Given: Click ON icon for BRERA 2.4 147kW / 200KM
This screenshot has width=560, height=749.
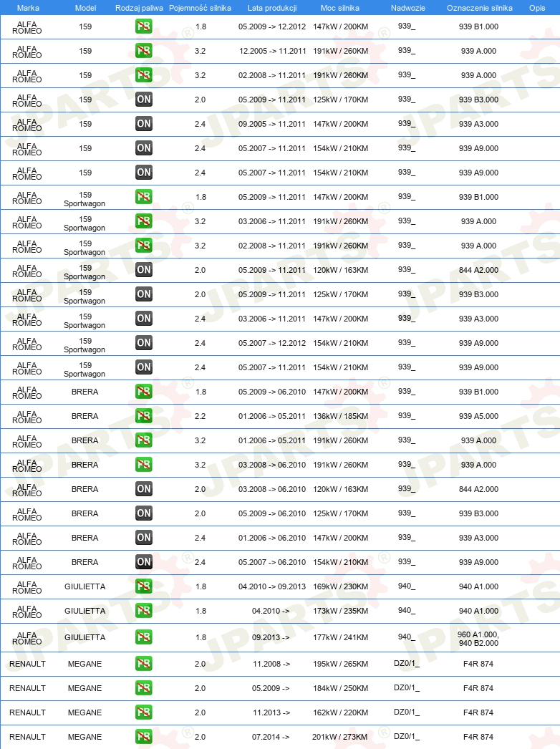Looking at the screenshot, I should click(x=144, y=538).
